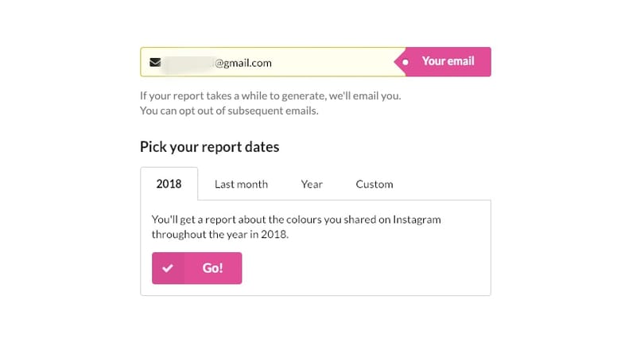The height and width of the screenshot is (354, 644).
Task: Switch to the Last month tab
Action: [x=241, y=185]
